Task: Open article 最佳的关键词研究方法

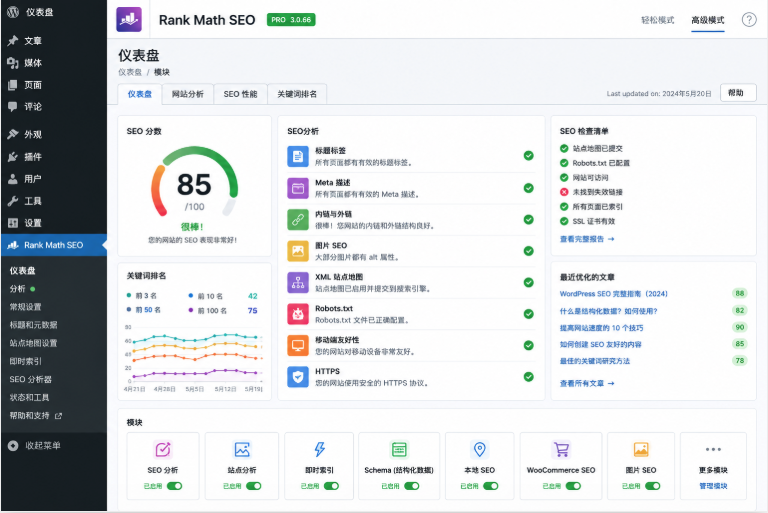Action: (x=595, y=361)
